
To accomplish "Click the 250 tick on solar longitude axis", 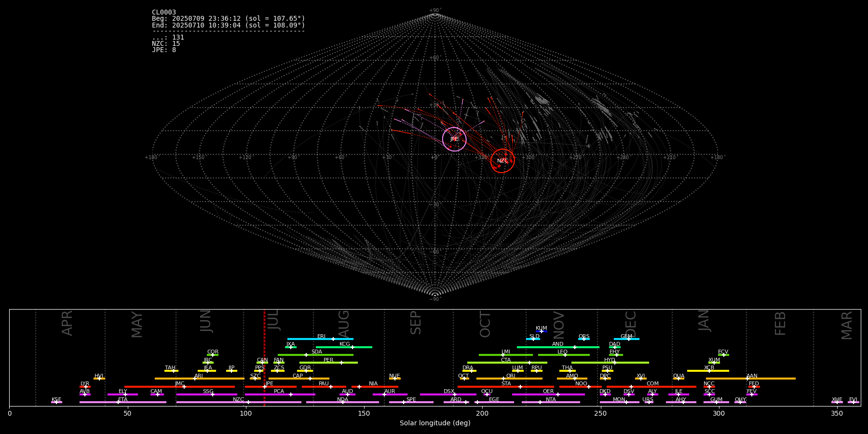I will 600,414.
